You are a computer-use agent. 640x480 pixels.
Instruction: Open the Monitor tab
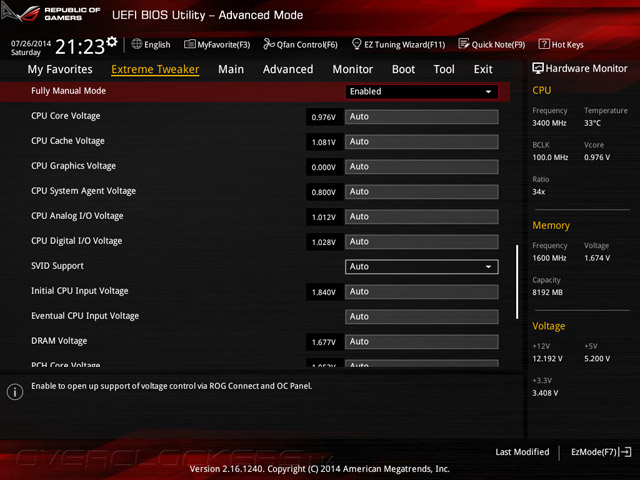(x=353, y=69)
